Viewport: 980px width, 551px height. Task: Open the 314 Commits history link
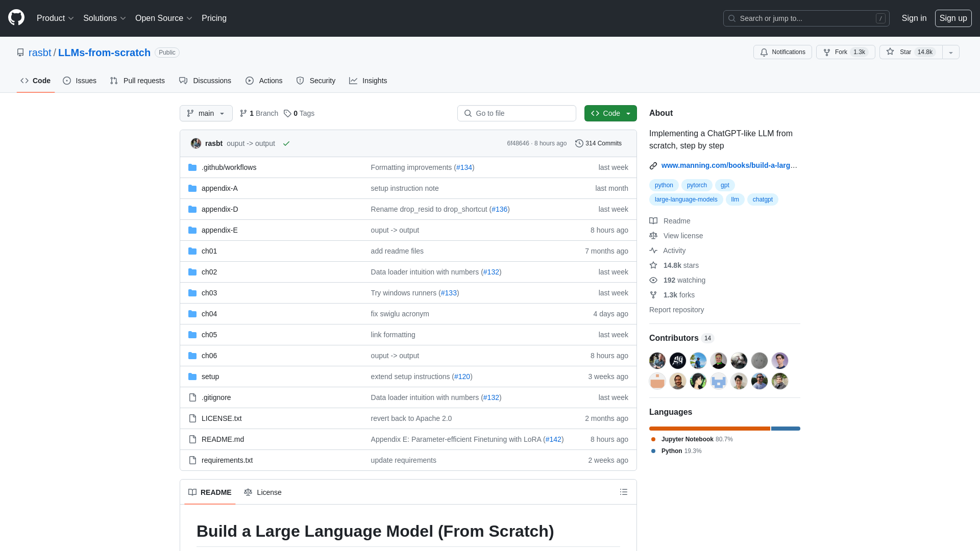coord(598,143)
